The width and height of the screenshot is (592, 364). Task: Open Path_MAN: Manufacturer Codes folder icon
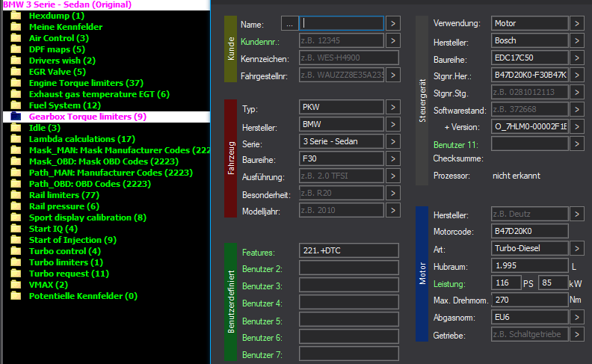16,173
